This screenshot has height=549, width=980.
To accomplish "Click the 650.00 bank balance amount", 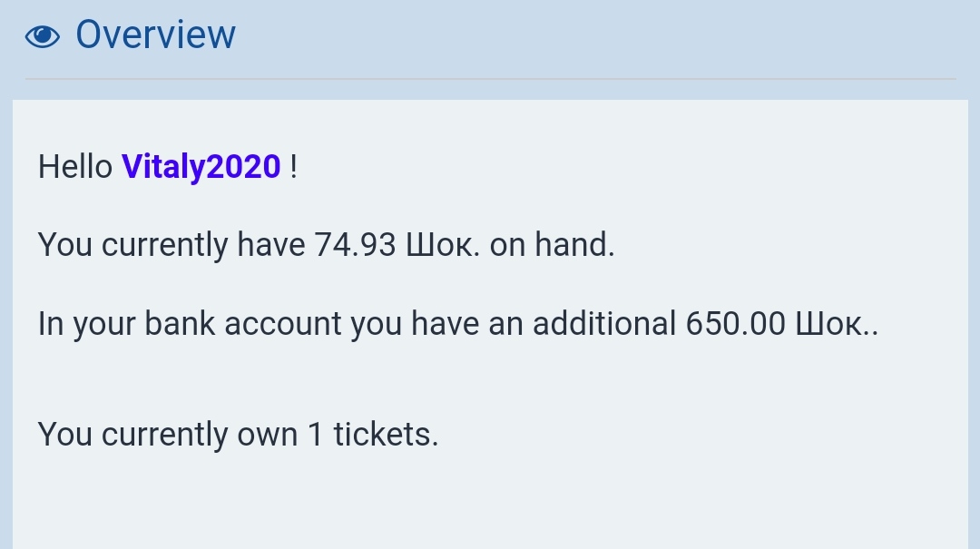I will click(735, 324).
